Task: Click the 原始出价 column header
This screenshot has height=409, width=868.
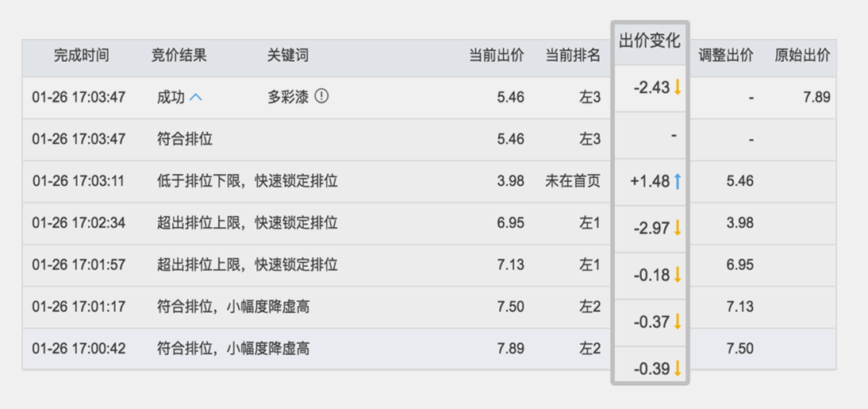Action: (802, 56)
